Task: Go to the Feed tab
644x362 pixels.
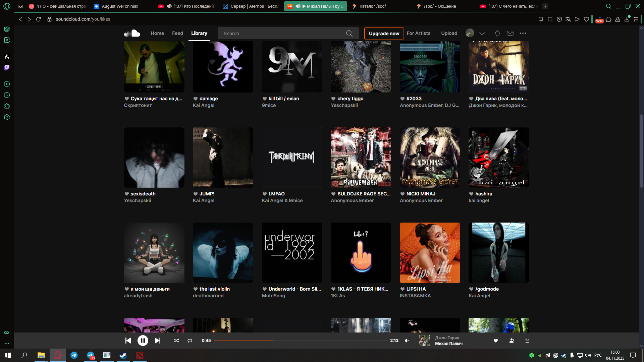Action: (x=177, y=33)
